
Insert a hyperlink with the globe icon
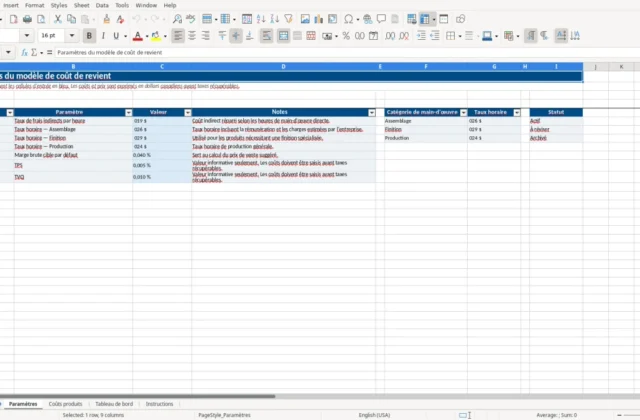click(x=367, y=19)
